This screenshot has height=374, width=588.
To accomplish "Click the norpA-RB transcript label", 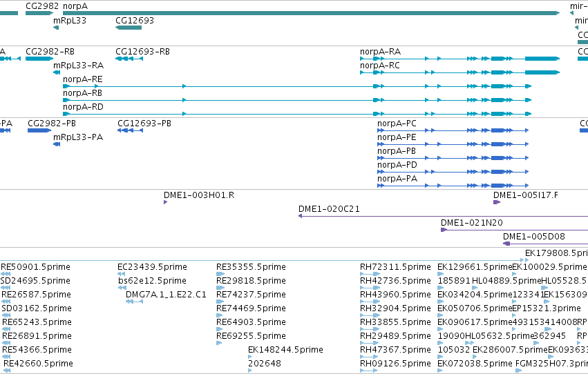I will [x=82, y=93].
